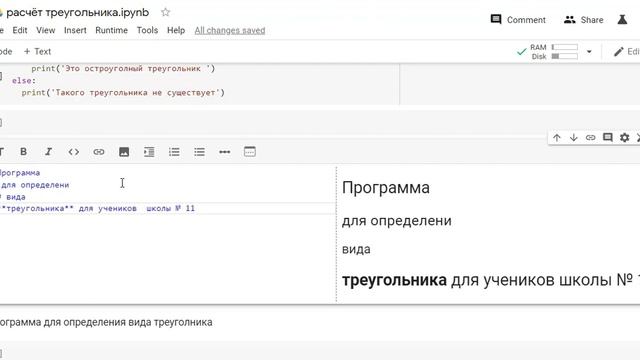Open the Comment panel

tap(518, 20)
